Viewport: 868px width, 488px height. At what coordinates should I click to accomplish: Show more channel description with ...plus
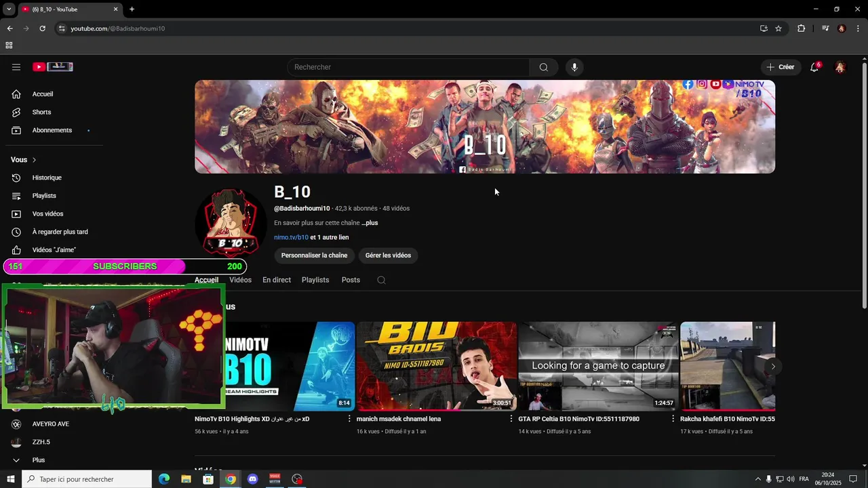click(x=370, y=223)
